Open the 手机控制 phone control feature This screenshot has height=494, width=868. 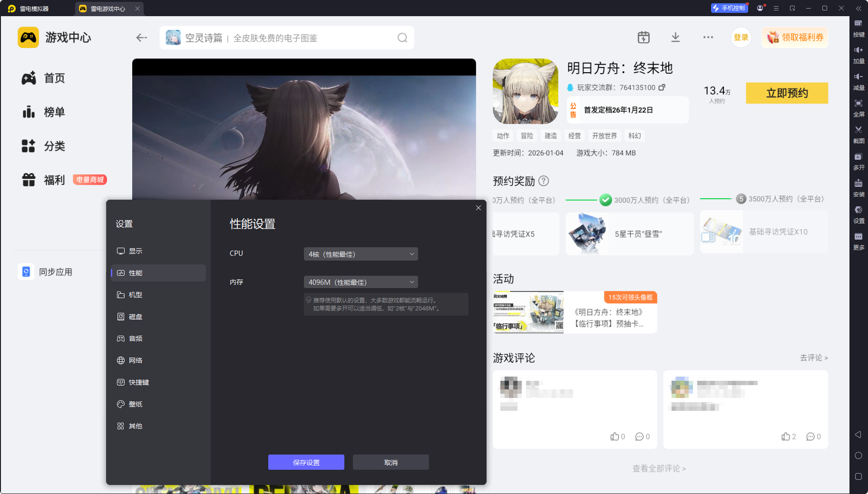[x=729, y=8]
